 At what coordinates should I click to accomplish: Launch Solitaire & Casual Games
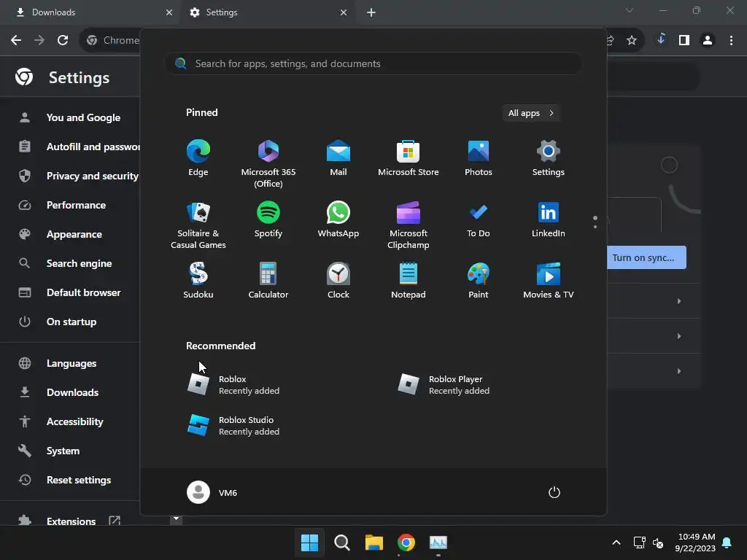[198, 225]
